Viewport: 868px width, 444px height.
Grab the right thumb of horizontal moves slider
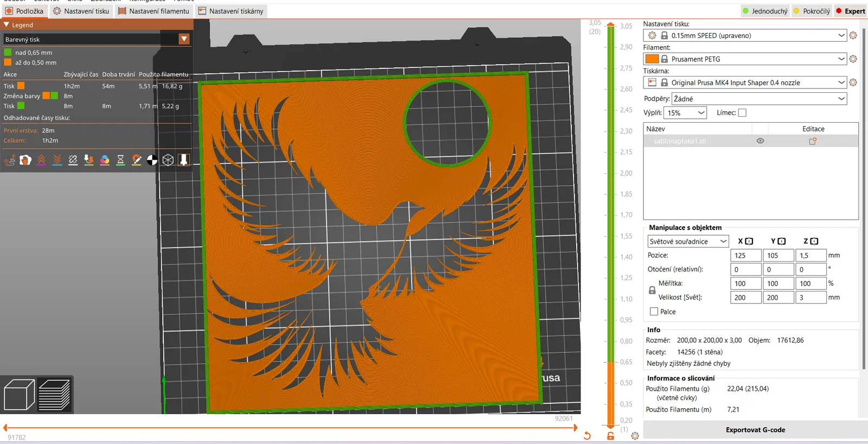pyautogui.click(x=576, y=428)
